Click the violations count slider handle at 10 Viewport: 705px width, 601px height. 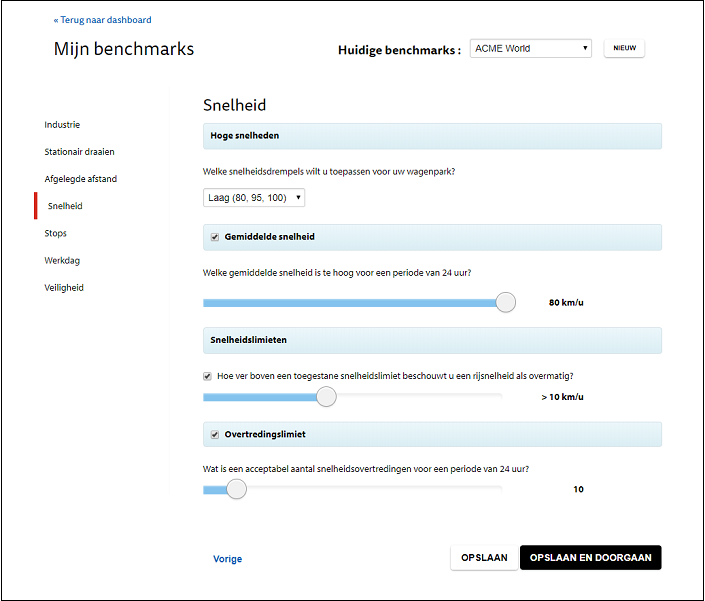click(236, 489)
